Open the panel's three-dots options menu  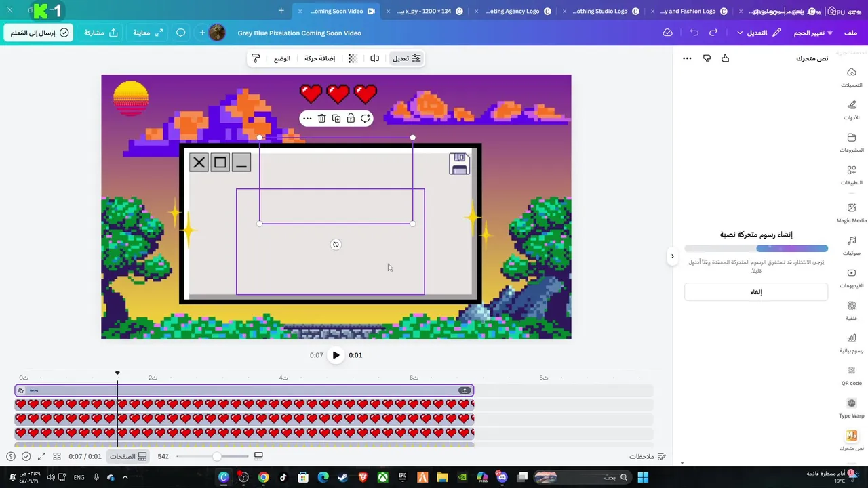[x=687, y=58]
